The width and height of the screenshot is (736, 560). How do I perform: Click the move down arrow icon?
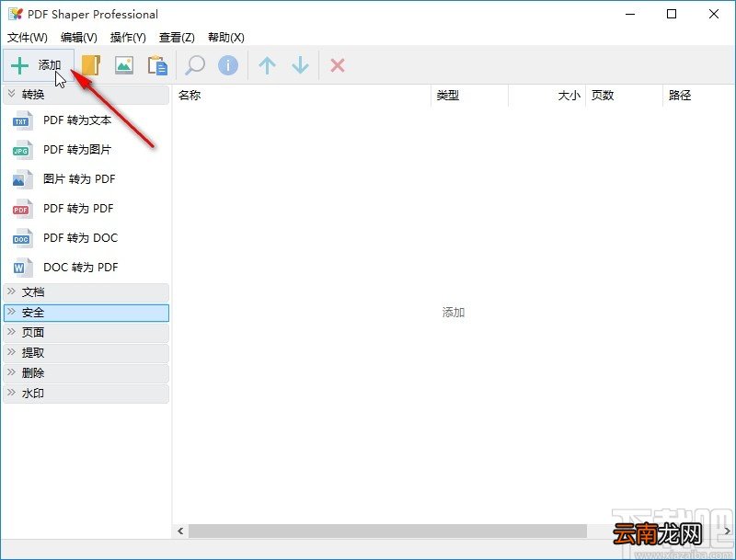click(x=300, y=65)
